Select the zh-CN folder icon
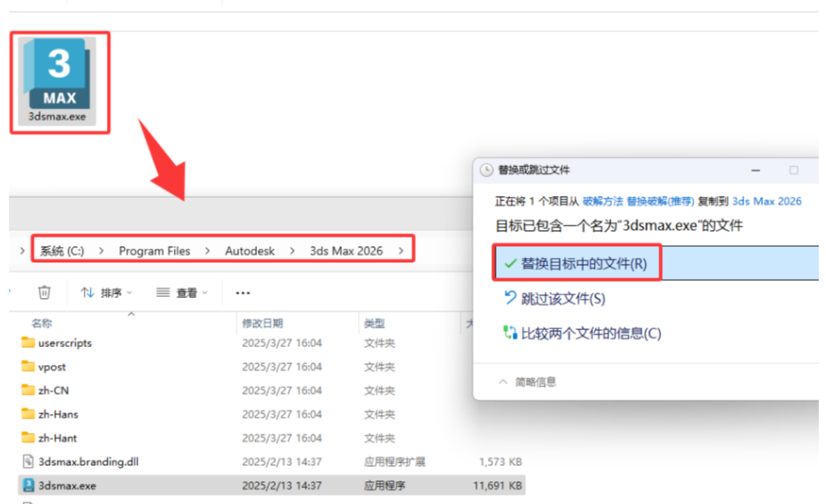The image size is (826, 504). click(28, 390)
